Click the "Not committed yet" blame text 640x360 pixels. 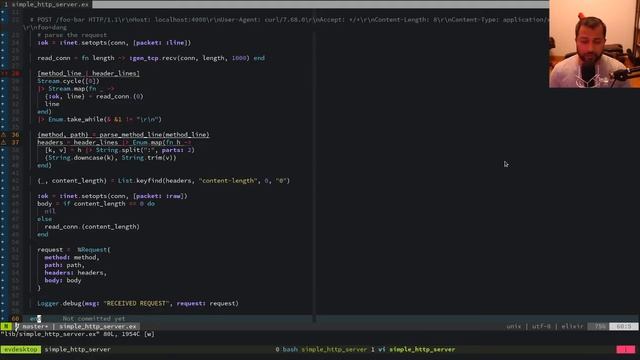[x=94, y=318]
